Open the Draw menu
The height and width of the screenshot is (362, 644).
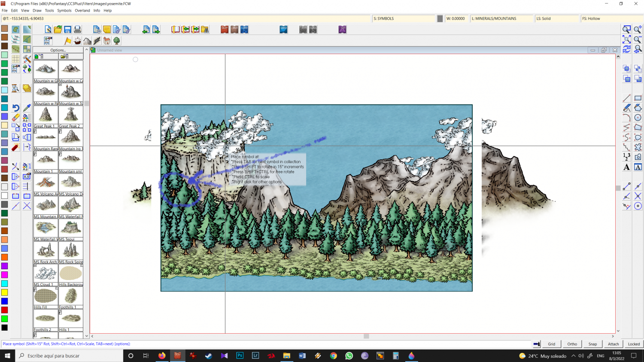pos(37,10)
